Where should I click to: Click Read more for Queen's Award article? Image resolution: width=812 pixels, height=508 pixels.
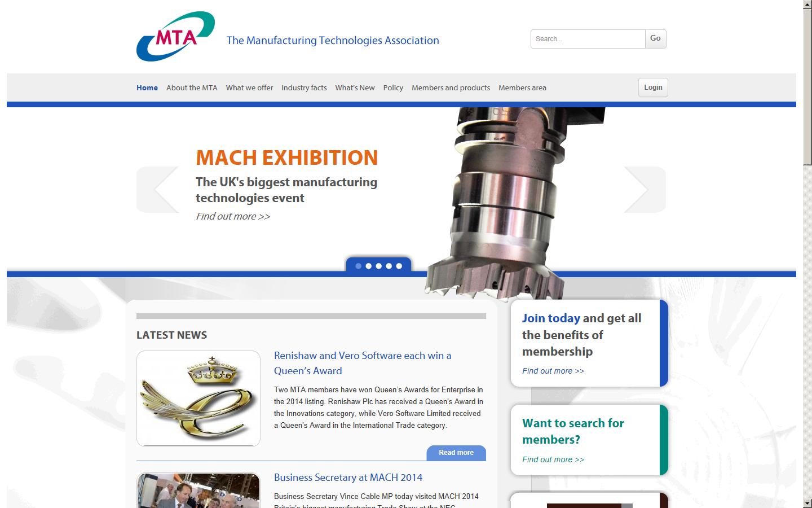(456, 453)
